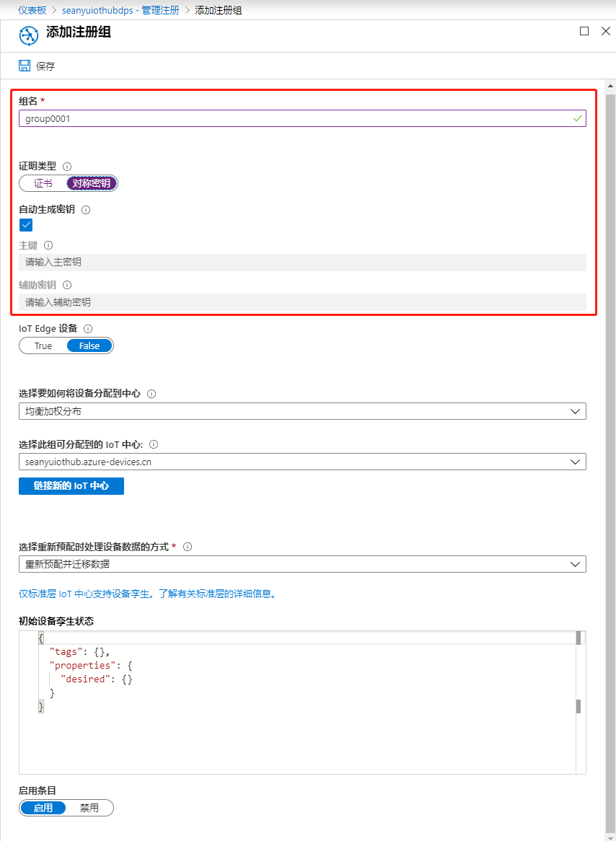616x841 pixels.
Task: Set 启用条目 to 启用
Action: pos(43,808)
